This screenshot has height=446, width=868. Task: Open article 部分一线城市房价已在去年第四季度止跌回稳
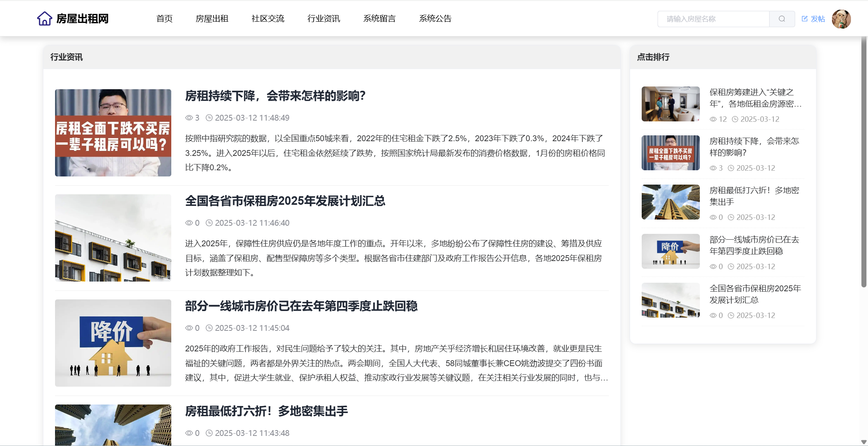[301, 306]
